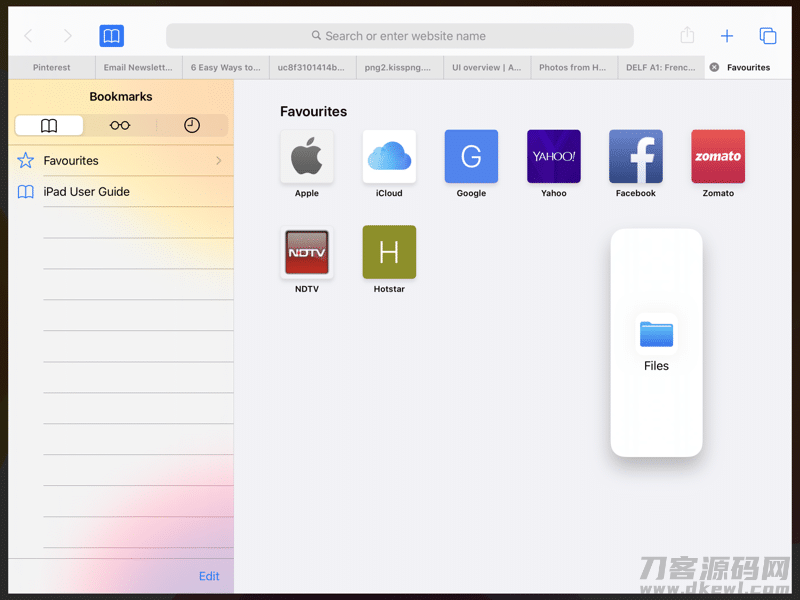This screenshot has width=800, height=600.
Task: Switch to the uc8f3101414b... tab
Action: pos(312,67)
